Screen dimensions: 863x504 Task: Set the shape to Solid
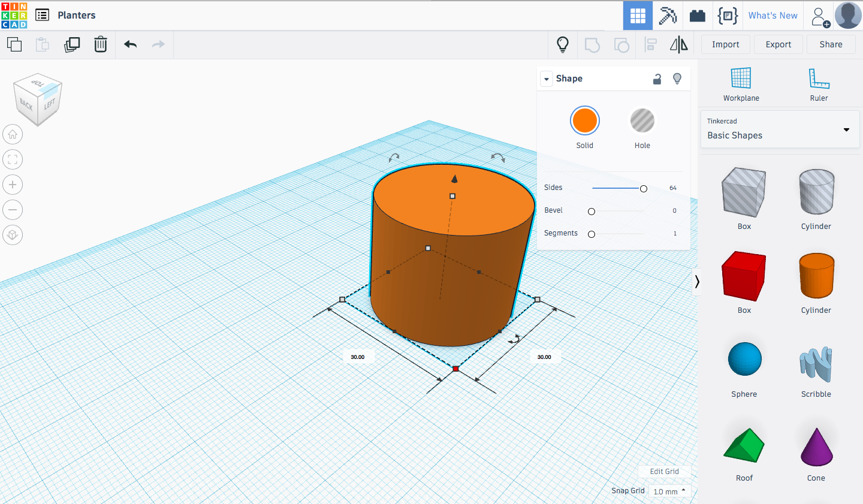click(x=584, y=121)
